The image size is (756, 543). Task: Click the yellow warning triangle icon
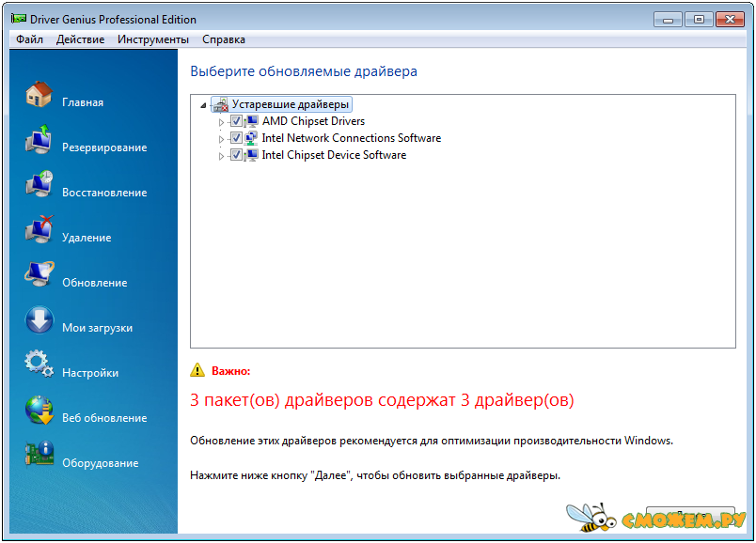pyautogui.click(x=197, y=370)
